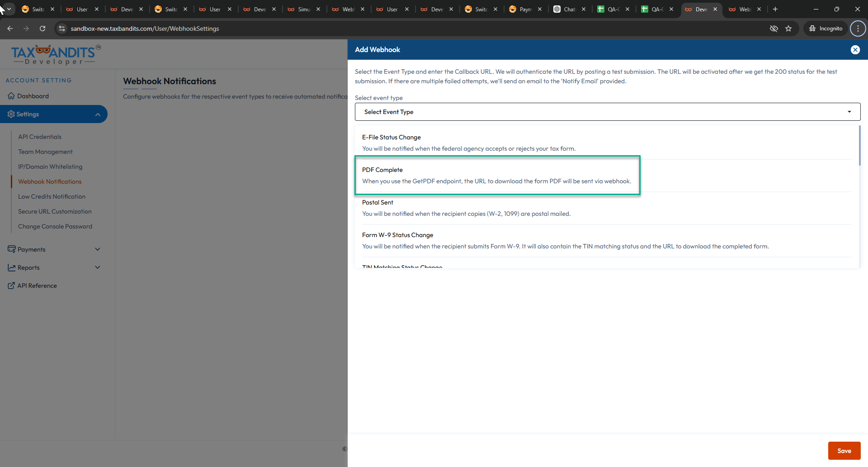Image resolution: width=868 pixels, height=467 pixels.
Task: Choose E-File Status Change event
Action: pyautogui.click(x=606, y=143)
